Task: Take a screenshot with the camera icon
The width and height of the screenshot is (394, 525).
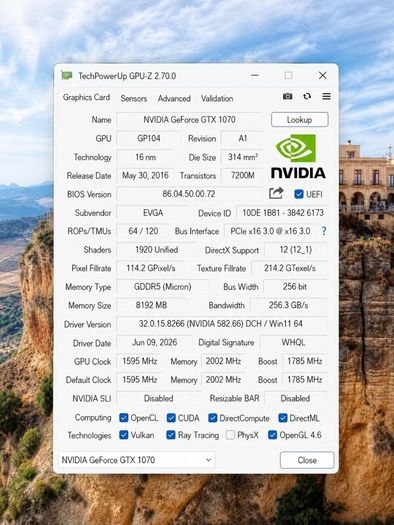Action: (x=287, y=96)
